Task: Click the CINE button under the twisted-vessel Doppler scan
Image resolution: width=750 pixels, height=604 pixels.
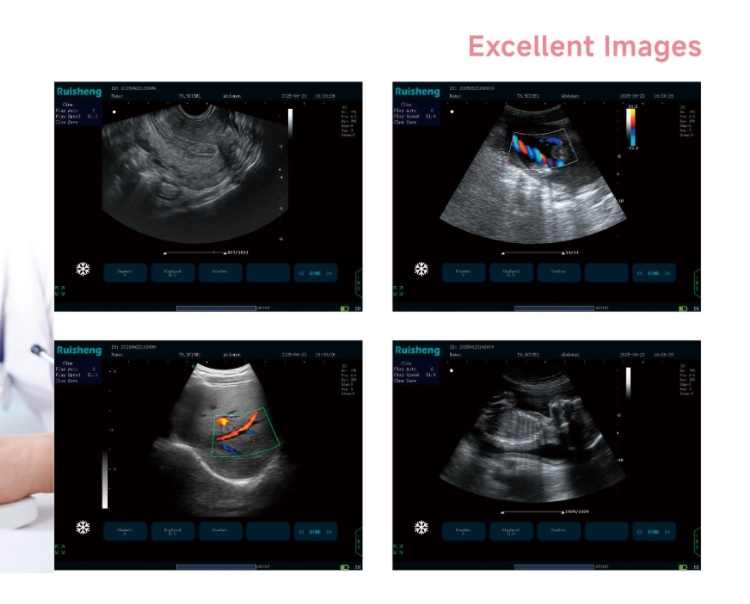Action: (654, 273)
